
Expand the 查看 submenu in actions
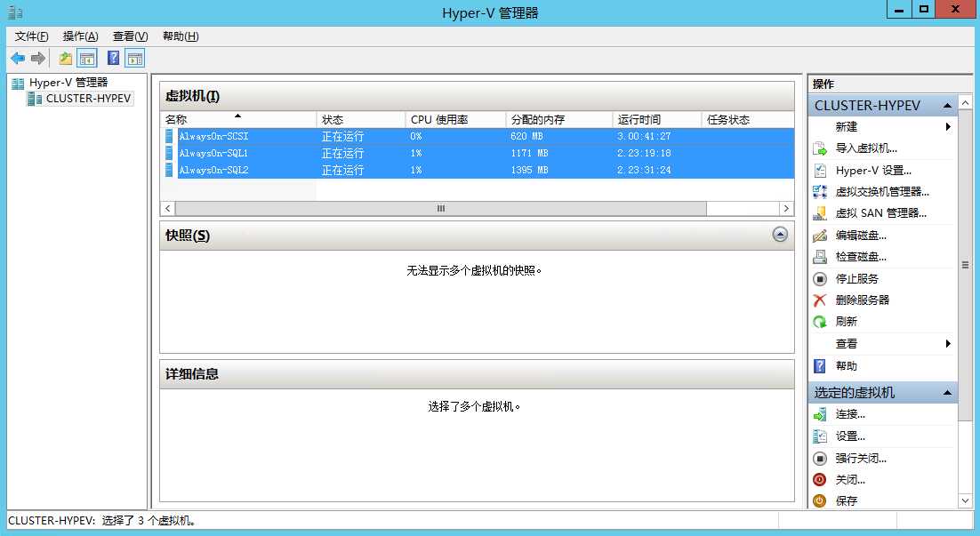pos(948,344)
